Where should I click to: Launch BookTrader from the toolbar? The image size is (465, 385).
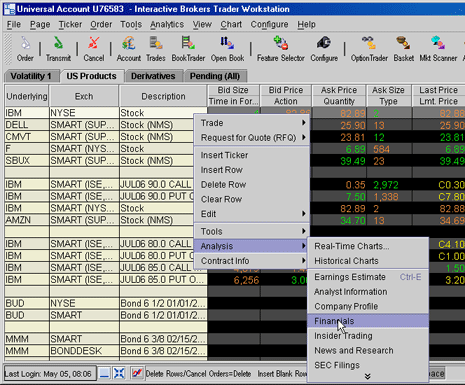pyautogui.click(x=188, y=49)
